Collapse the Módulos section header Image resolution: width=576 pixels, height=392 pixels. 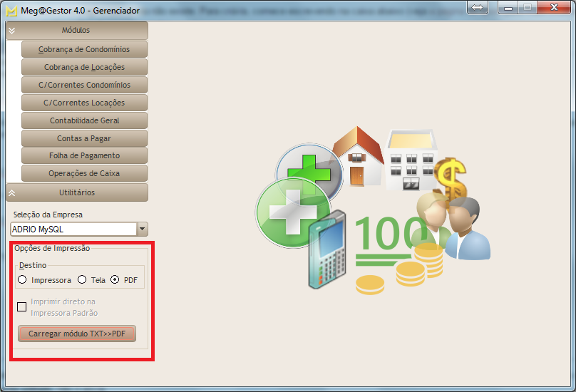tap(76, 31)
